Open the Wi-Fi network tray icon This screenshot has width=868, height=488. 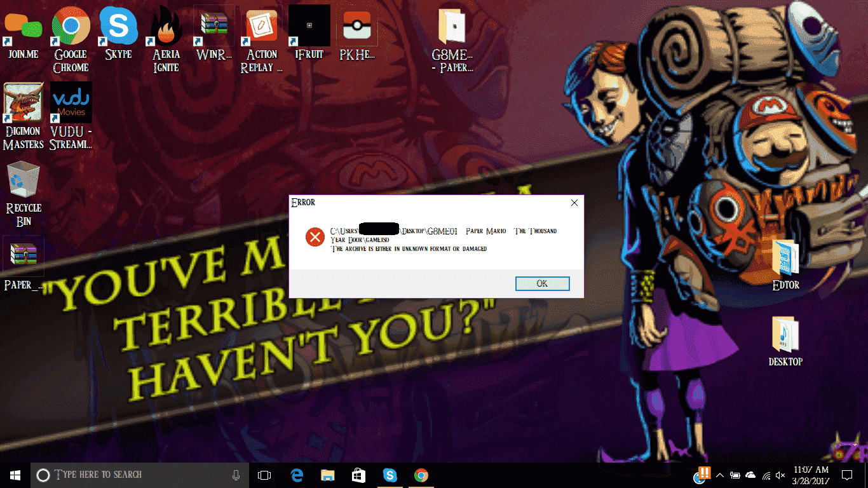766,475
